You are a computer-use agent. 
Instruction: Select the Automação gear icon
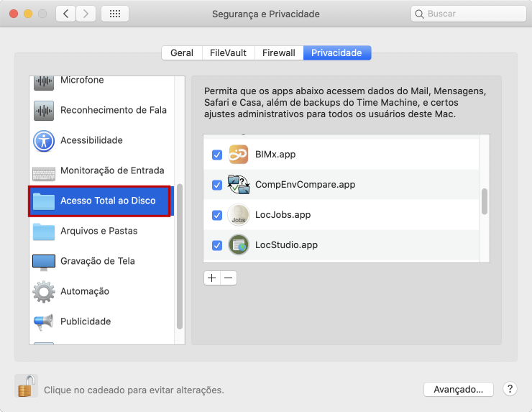click(44, 292)
